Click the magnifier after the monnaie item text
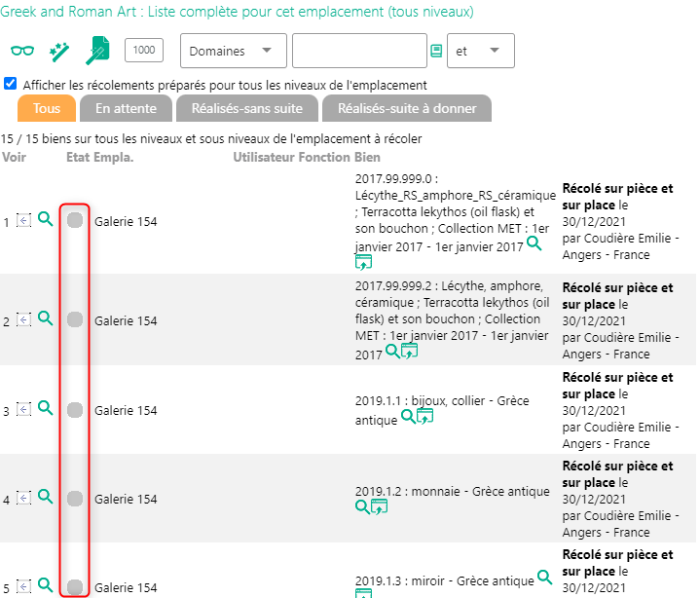The image size is (700, 598). (362, 506)
